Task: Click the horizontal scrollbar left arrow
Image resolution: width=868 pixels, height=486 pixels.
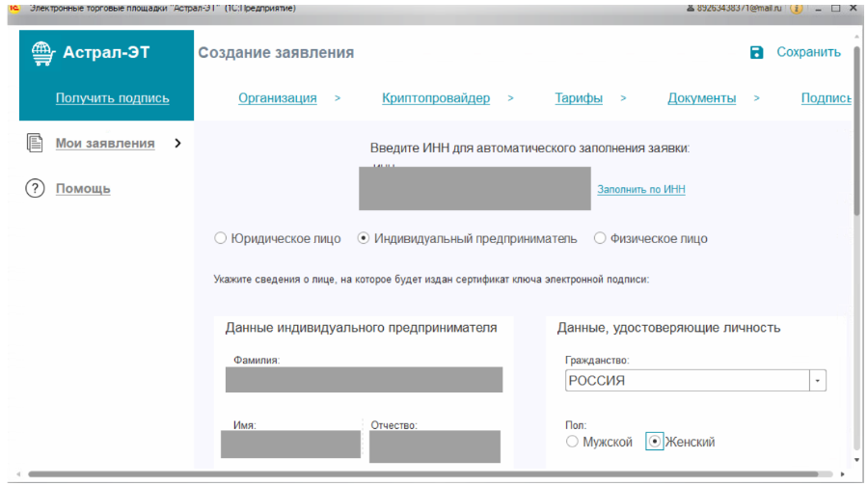Action: 18,474
